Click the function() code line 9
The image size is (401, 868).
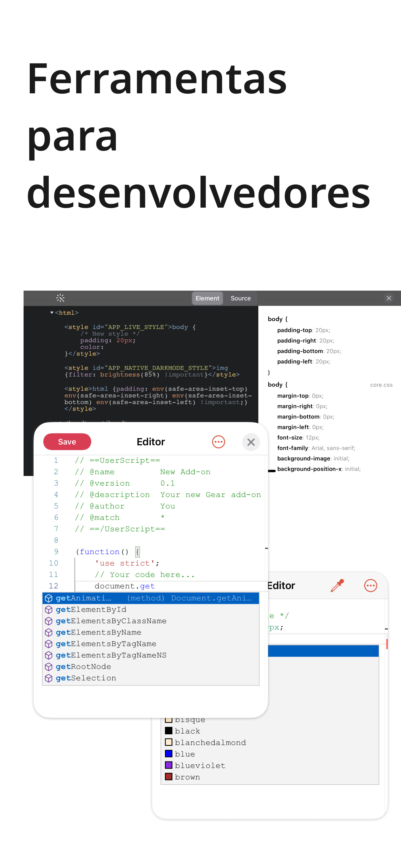click(x=108, y=552)
